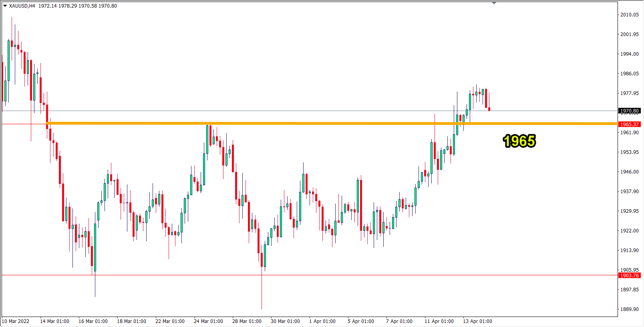Viewport: 644px width, 327px height.
Task: Click the 1929.95 price scale label
Action: coord(629,211)
